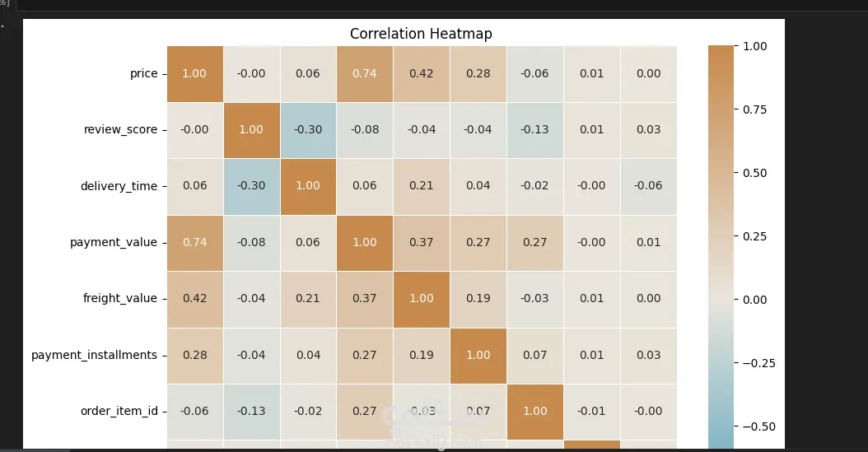
Task: Click the 0.21 cell in delivery_time row
Action: click(421, 186)
